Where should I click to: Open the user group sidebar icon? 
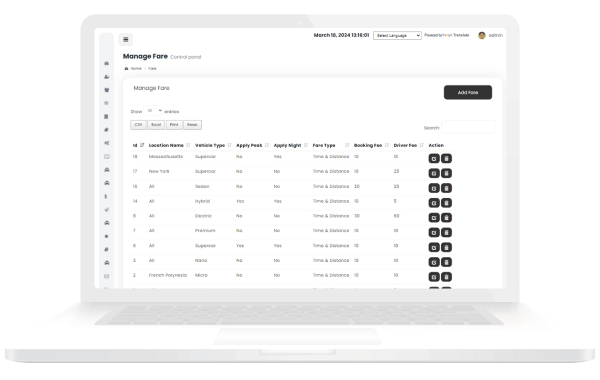point(107,90)
